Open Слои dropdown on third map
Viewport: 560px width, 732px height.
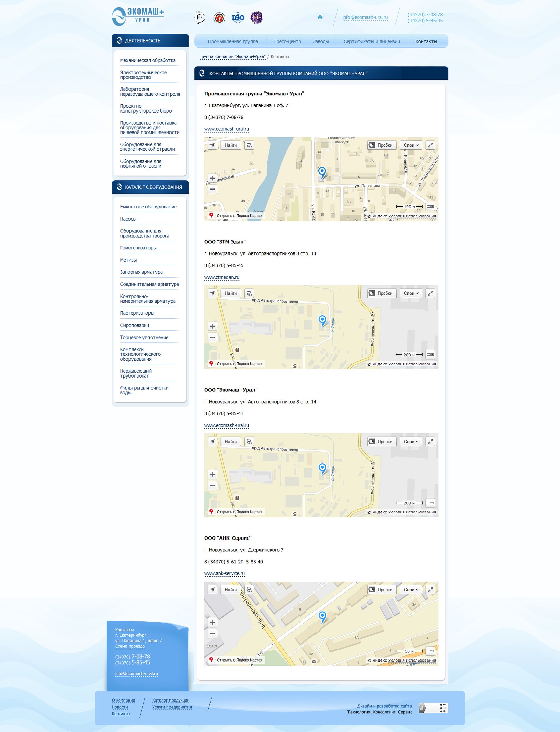(x=411, y=441)
